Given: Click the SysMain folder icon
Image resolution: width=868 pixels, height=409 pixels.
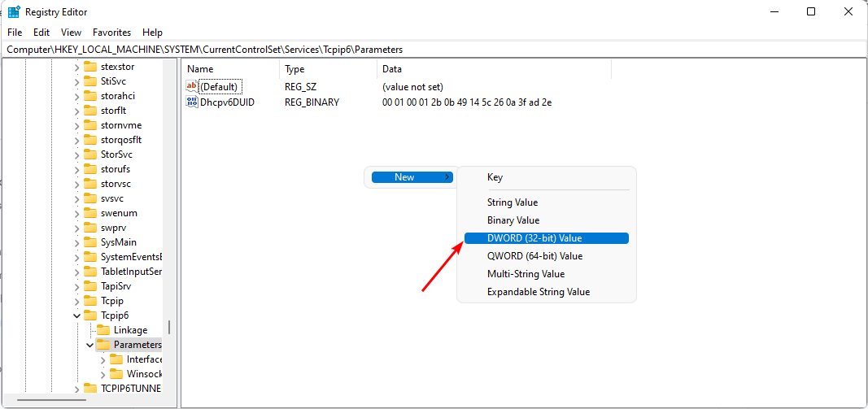Looking at the screenshot, I should click(x=90, y=242).
